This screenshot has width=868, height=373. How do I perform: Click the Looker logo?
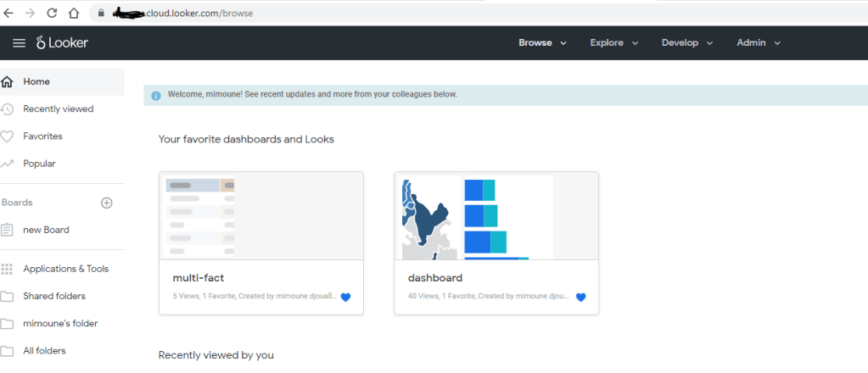pos(63,43)
